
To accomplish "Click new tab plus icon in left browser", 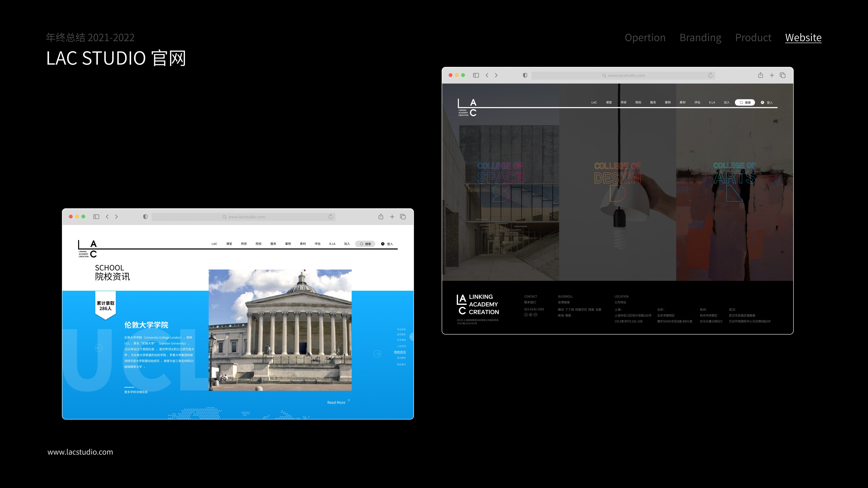I will [x=392, y=217].
